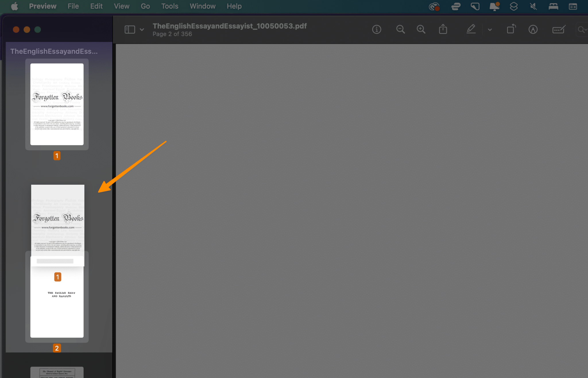This screenshot has width=588, height=378.
Task: Click the 'Page 2 of 356' subtitle
Action: (172, 34)
